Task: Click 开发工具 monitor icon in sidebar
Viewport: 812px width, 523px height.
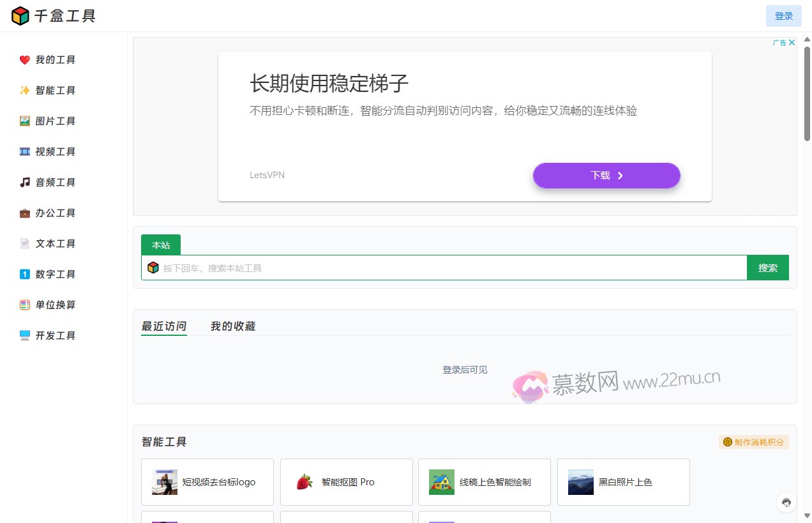Action: (24, 335)
